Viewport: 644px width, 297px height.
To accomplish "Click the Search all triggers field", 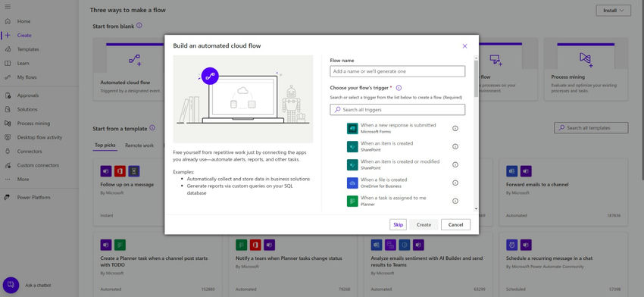I will coord(398,110).
